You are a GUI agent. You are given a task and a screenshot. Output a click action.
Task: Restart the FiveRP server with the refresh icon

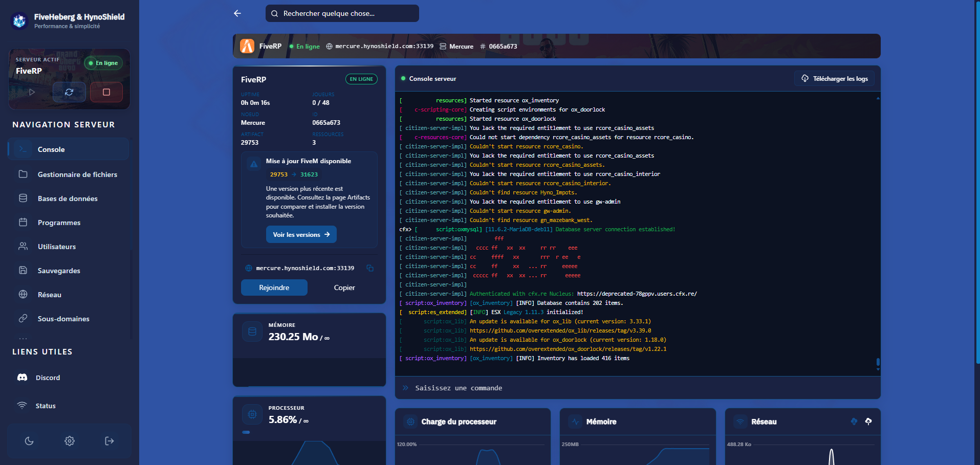click(x=69, y=92)
